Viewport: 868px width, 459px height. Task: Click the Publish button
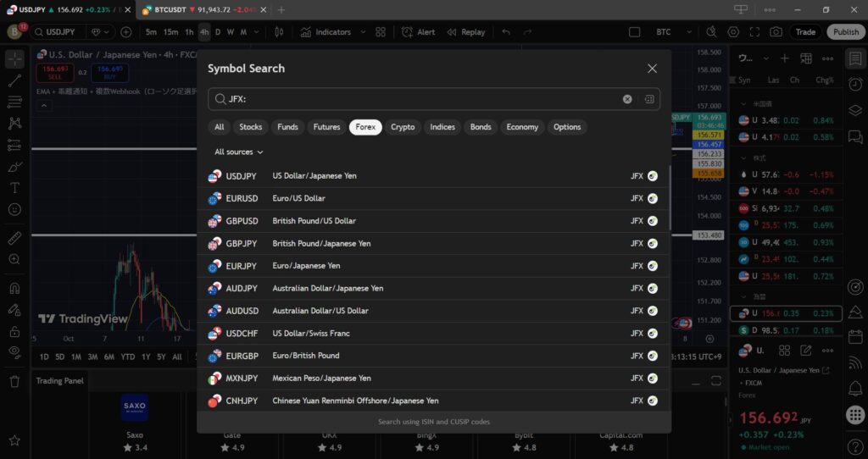pos(845,32)
